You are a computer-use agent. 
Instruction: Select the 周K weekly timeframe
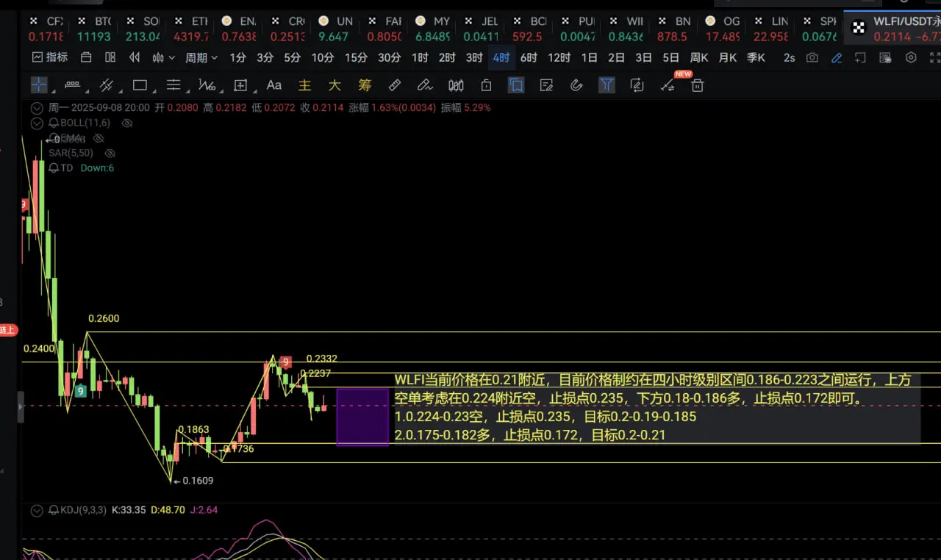point(698,57)
